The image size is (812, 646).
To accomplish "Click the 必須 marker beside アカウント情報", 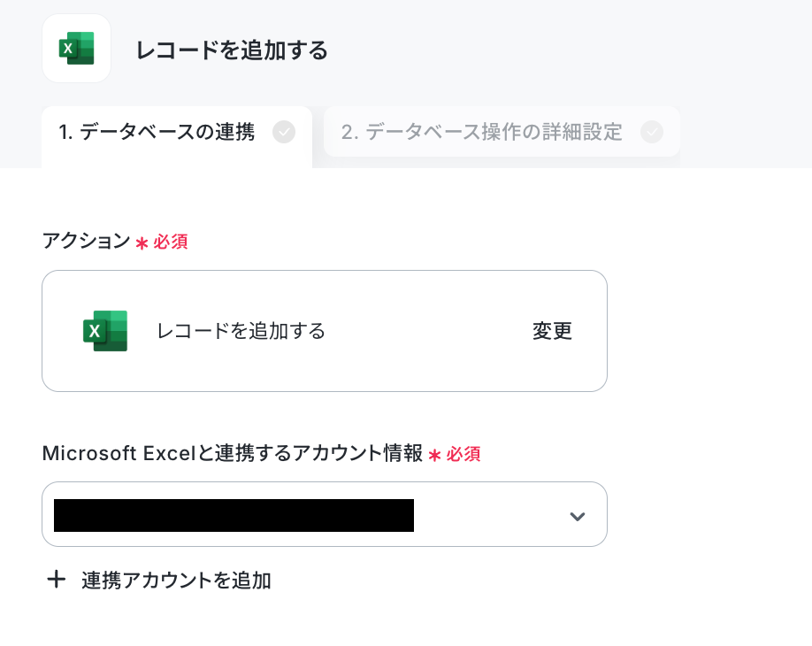I will click(463, 454).
